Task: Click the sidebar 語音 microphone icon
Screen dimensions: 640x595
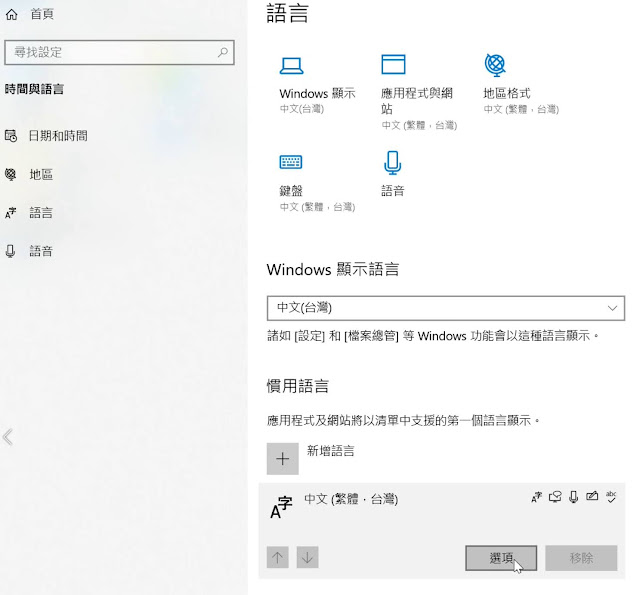Action: click(x=11, y=251)
